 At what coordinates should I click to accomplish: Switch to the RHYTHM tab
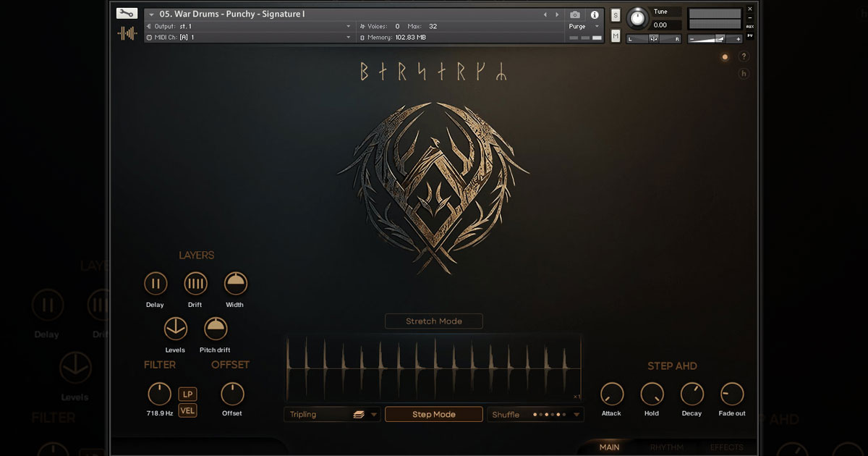pyautogui.click(x=667, y=447)
